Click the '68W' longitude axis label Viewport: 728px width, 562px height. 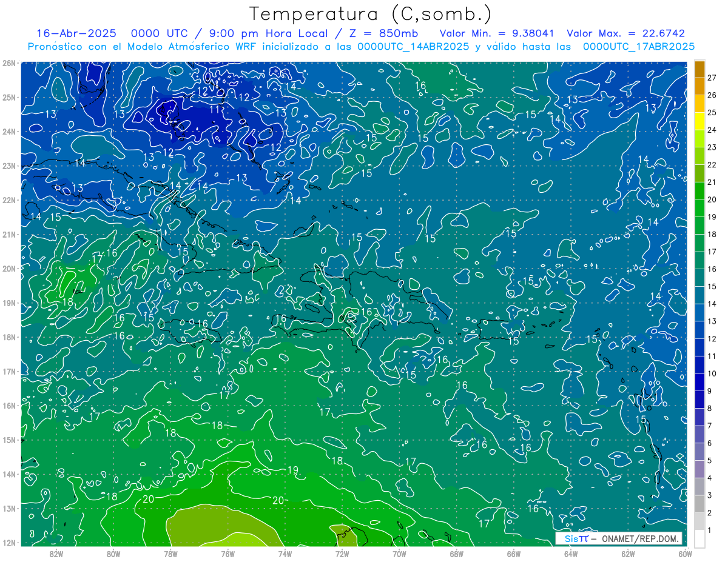pos(457,554)
